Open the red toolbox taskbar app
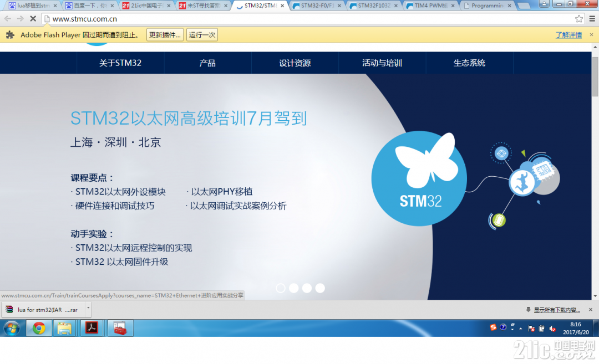599x364 pixels. click(x=120, y=328)
